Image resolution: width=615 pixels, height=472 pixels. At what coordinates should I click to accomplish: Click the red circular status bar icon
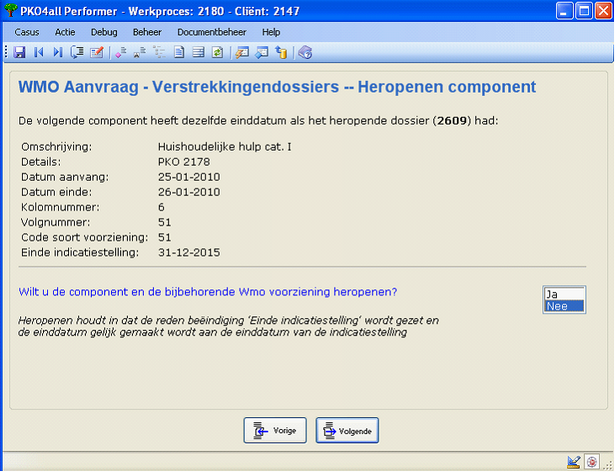pos(591,462)
